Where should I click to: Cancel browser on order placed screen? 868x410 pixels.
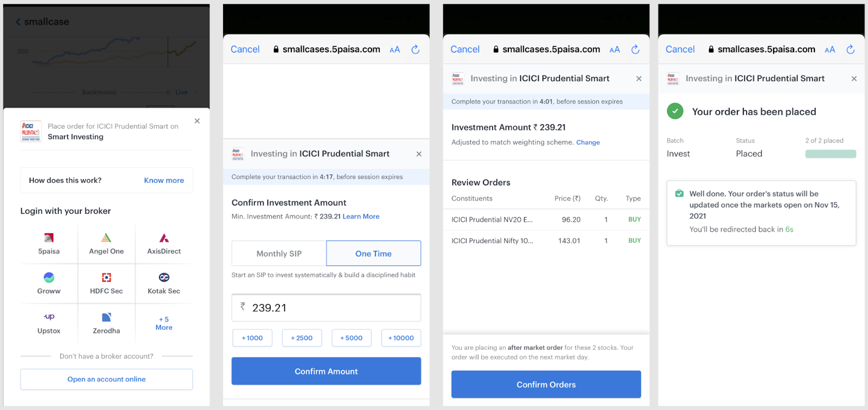coord(680,49)
